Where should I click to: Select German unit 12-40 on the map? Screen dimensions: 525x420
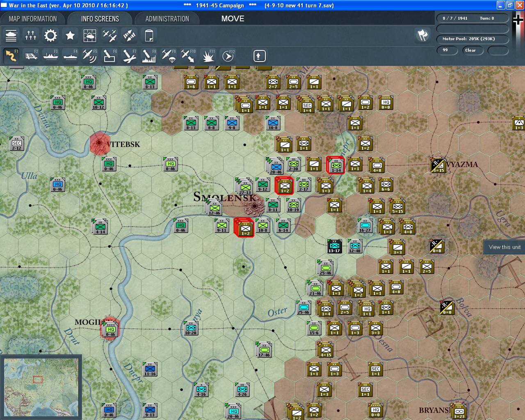[x=355, y=246]
